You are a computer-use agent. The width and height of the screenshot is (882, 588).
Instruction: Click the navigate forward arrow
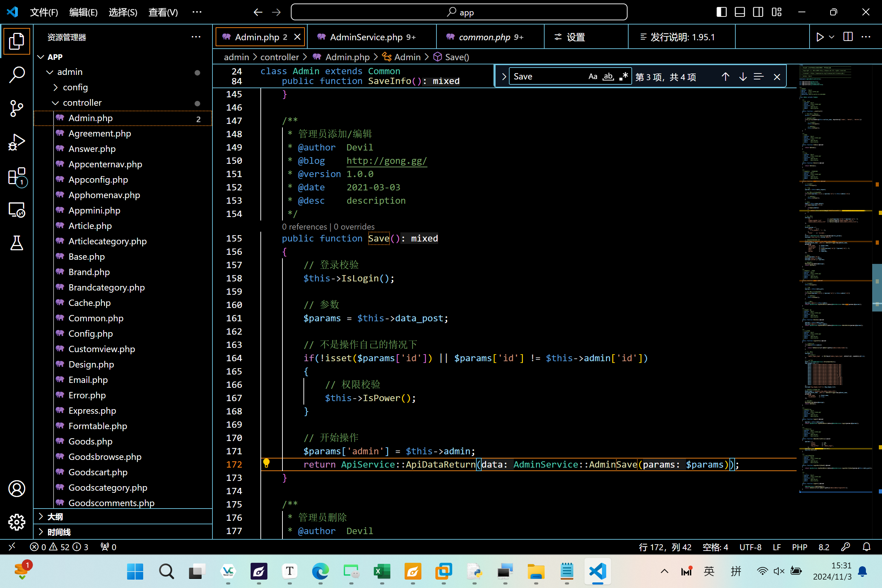point(276,12)
